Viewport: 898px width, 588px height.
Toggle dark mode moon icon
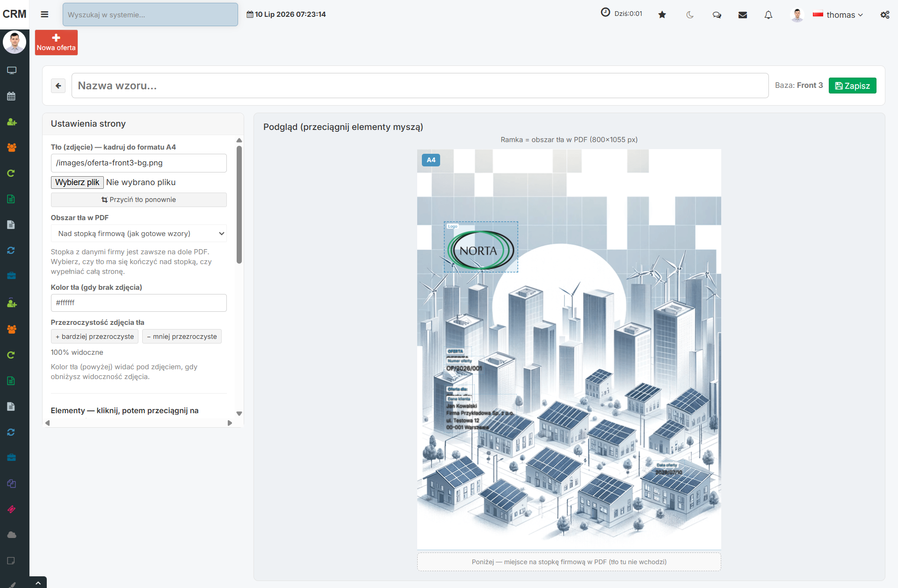[x=689, y=14]
